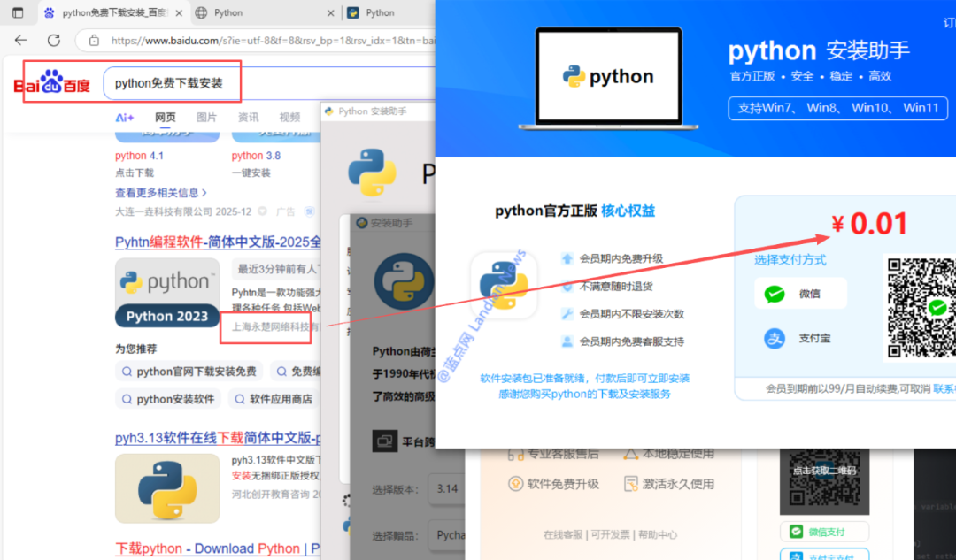Click the 会员期内不限安装次数 wrench icon
The width and height of the screenshot is (956, 560).
coord(567,314)
